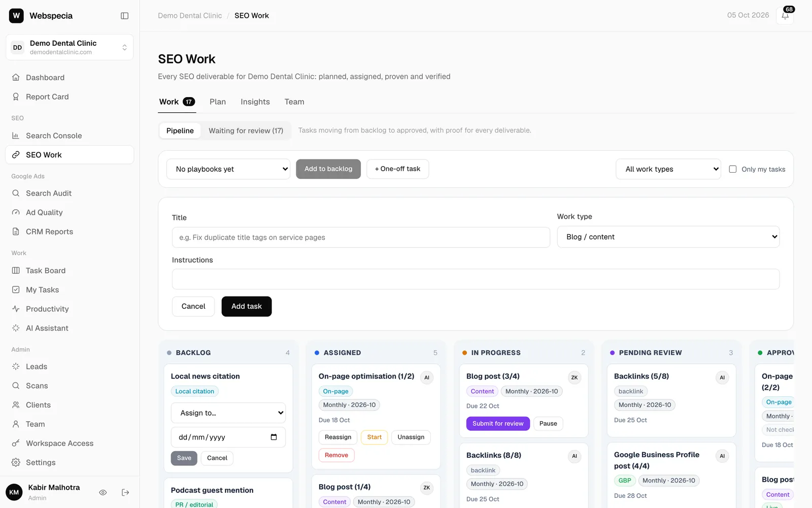Expand the Demo Dental Clinic workspace switcher
Screen dimensions: 812x508
pyautogui.click(x=70, y=47)
